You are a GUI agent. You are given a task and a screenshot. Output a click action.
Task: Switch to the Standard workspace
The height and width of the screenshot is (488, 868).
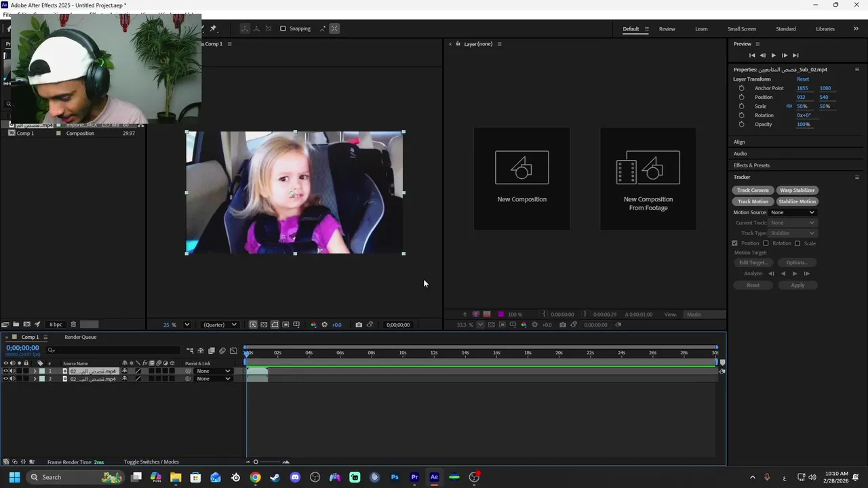(x=786, y=29)
